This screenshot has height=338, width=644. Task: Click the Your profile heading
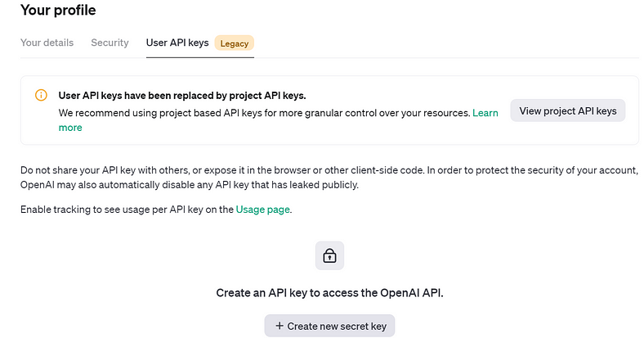pyautogui.click(x=58, y=10)
